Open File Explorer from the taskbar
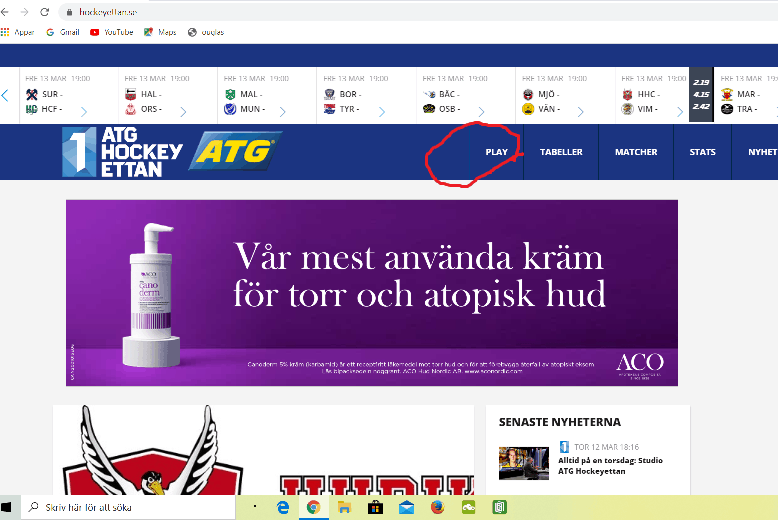778x523 pixels. (x=344, y=507)
